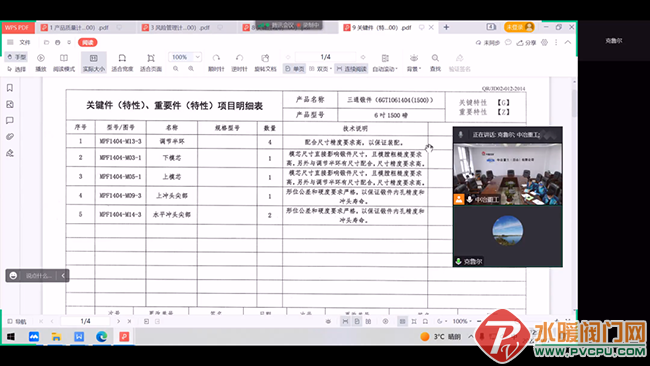Viewport: 650px width, 366px height.
Task: Open attachments paperclip panel in sidebar
Action: tap(10, 137)
